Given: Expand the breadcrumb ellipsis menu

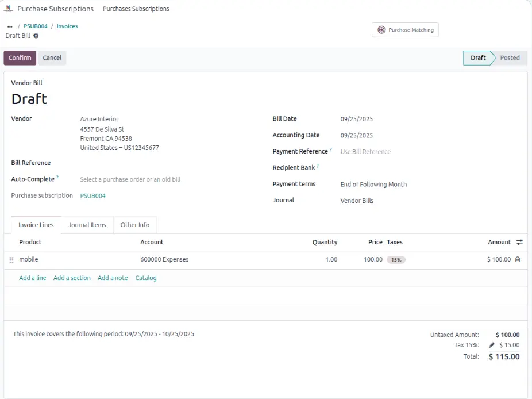Looking at the screenshot, I should (10, 26).
